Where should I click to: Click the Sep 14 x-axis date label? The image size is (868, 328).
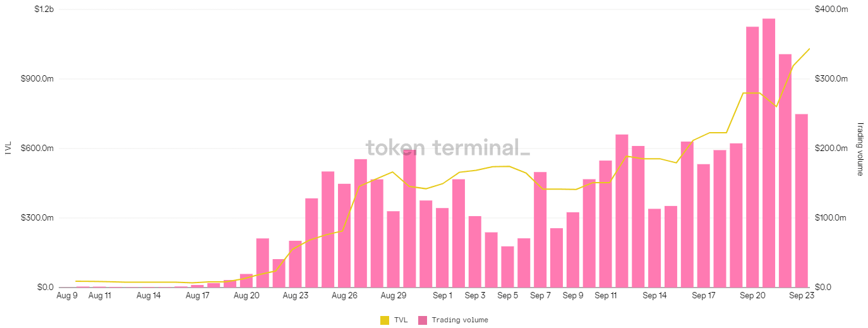654,295
